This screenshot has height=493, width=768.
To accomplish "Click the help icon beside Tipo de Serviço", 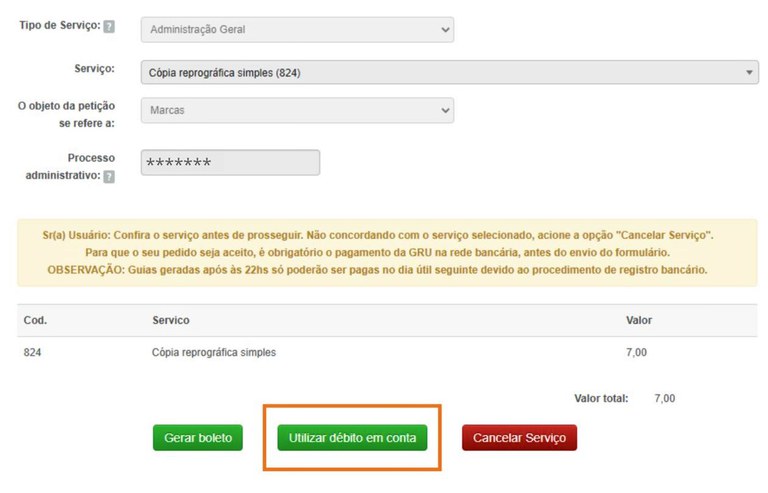I will tap(109, 26).
